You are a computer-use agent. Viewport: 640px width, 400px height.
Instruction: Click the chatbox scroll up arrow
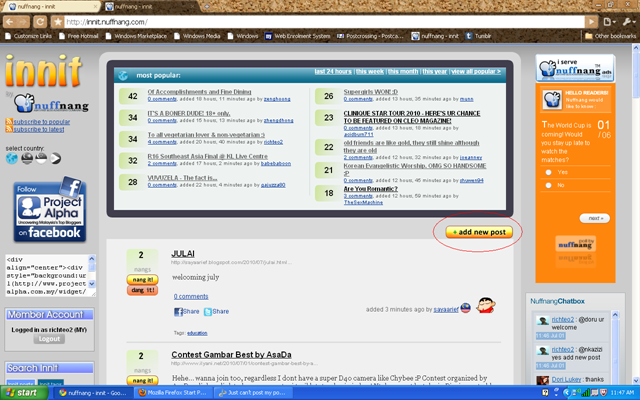coord(616,315)
